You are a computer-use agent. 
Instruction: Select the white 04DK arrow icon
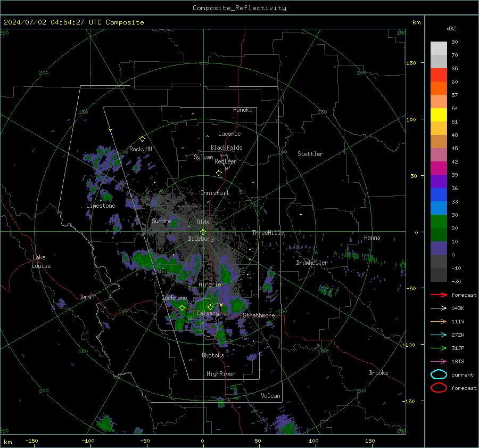coord(439,308)
